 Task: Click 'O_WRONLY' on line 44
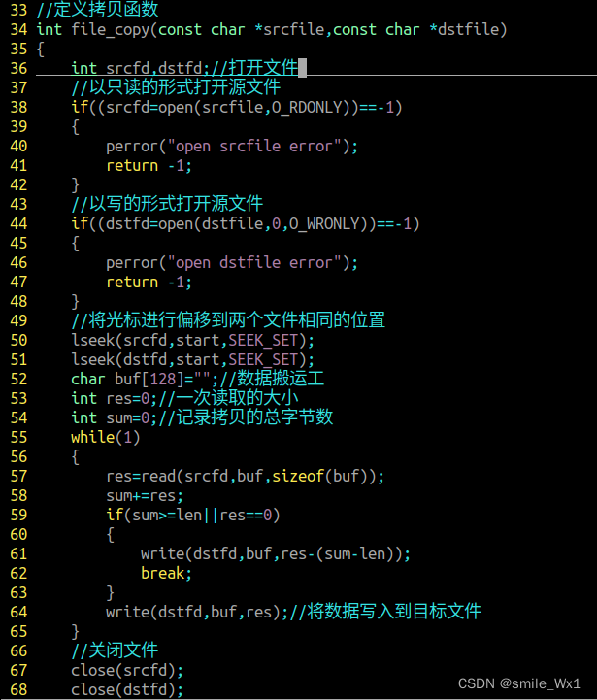coord(324,223)
